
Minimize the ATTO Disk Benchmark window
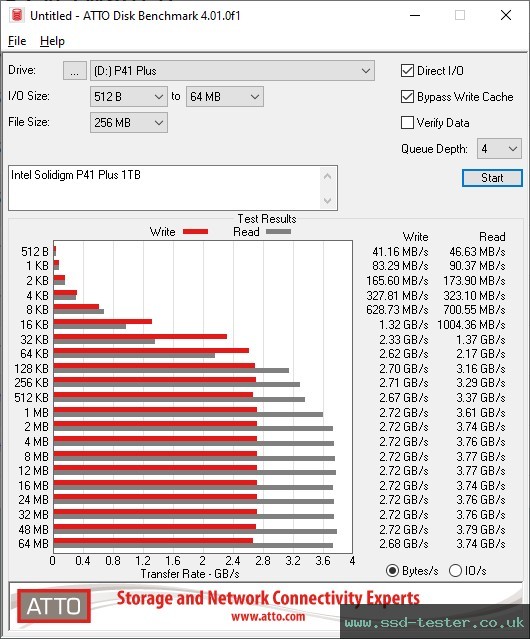pyautogui.click(x=415, y=15)
